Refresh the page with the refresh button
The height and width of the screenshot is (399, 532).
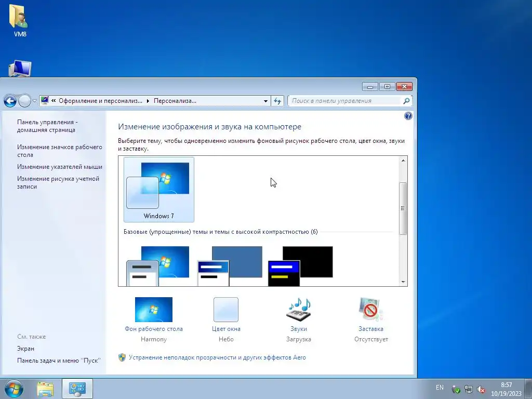pyautogui.click(x=277, y=101)
